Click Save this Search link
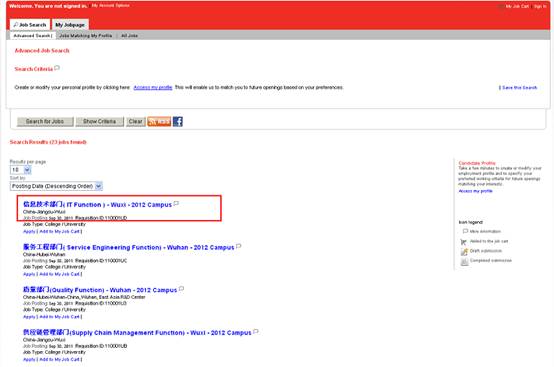The image size is (554, 367). click(519, 88)
